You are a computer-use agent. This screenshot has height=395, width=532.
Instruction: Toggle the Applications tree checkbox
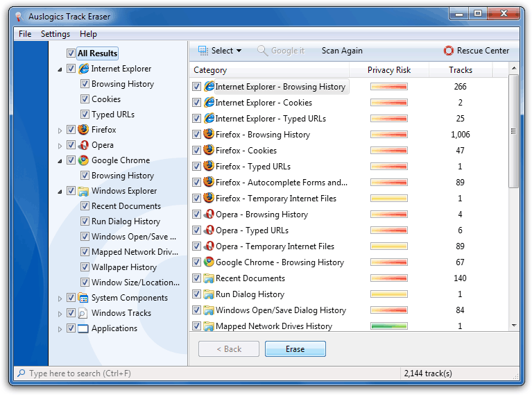point(71,328)
